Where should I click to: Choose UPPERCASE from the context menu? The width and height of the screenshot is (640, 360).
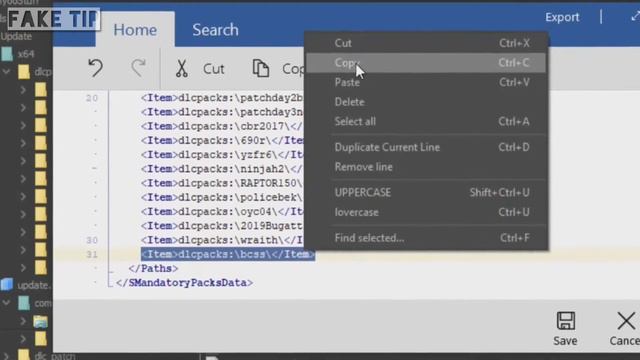[x=426, y=192]
